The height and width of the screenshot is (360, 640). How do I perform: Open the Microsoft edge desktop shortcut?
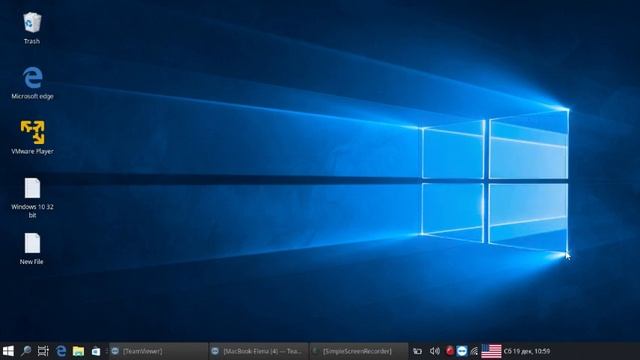click(x=32, y=78)
